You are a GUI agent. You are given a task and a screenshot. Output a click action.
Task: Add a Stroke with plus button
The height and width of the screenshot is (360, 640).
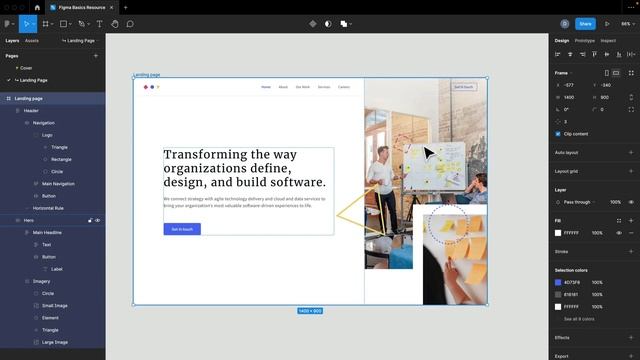point(631,251)
